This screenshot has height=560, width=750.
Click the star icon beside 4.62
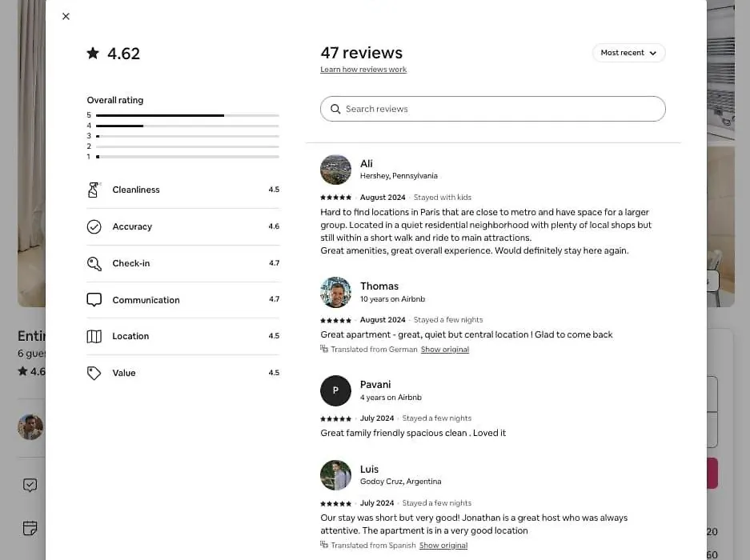(x=93, y=53)
